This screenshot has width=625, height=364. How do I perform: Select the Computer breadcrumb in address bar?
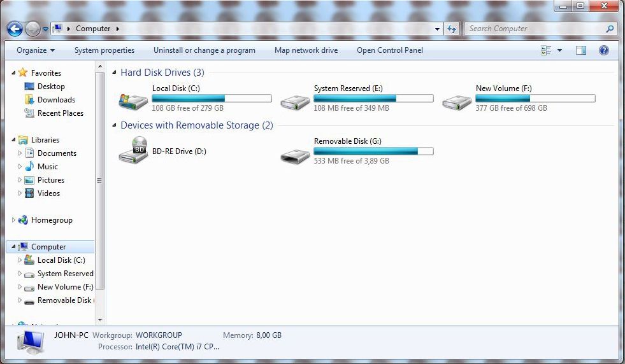93,29
